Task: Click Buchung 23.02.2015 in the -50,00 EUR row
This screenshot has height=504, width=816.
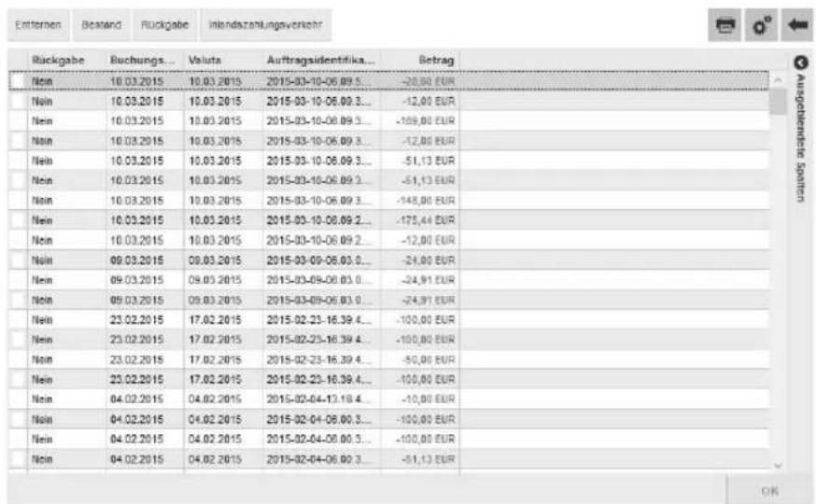Action: point(137,359)
